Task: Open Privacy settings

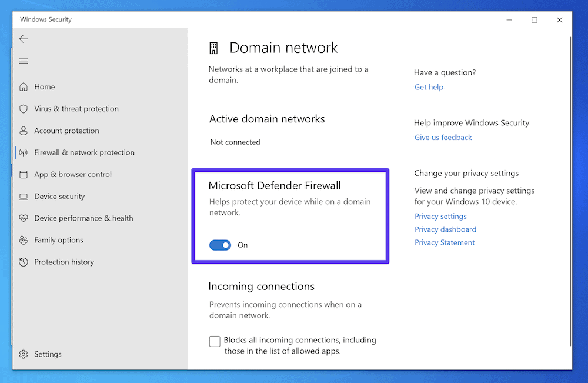Action: pyautogui.click(x=440, y=216)
